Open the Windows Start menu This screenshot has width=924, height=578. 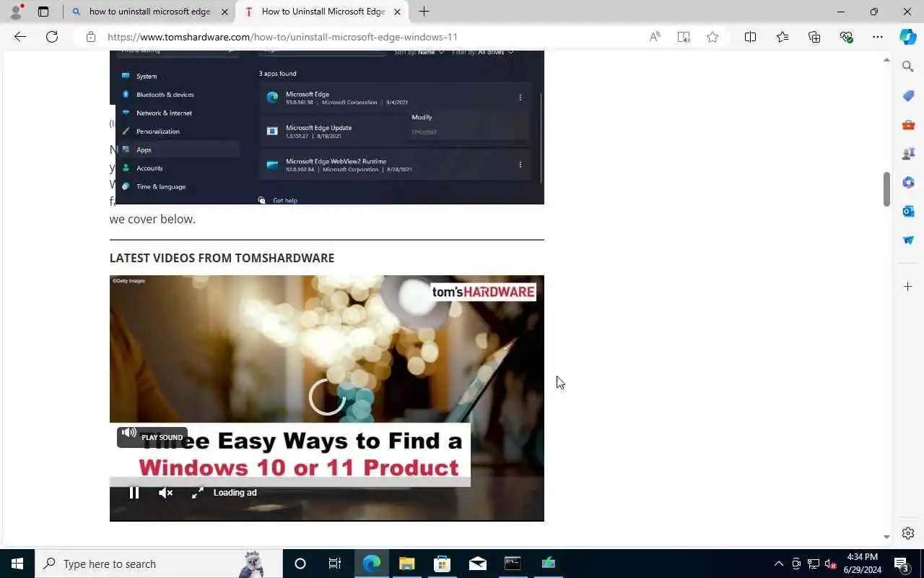click(17, 564)
